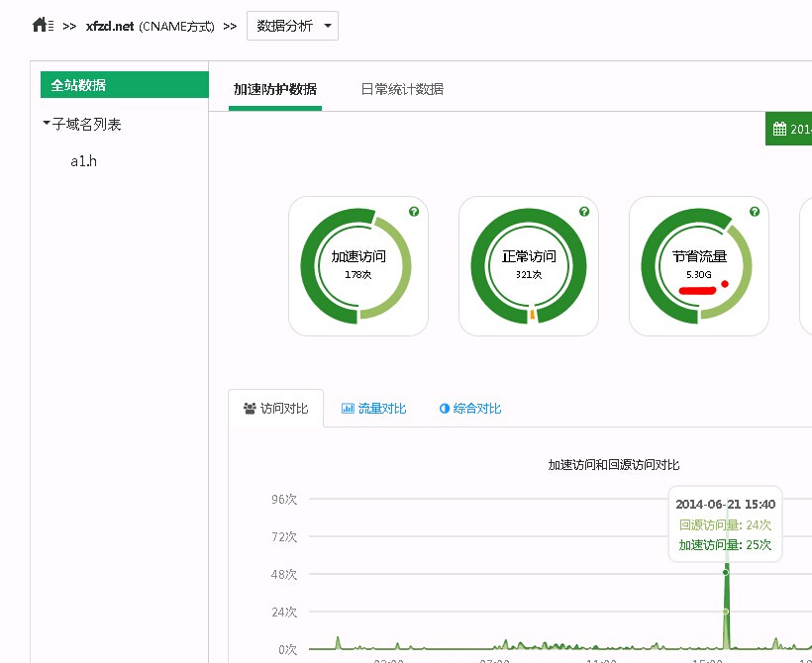
Task: Open the 数据分析 dropdown menu
Action: [292, 26]
